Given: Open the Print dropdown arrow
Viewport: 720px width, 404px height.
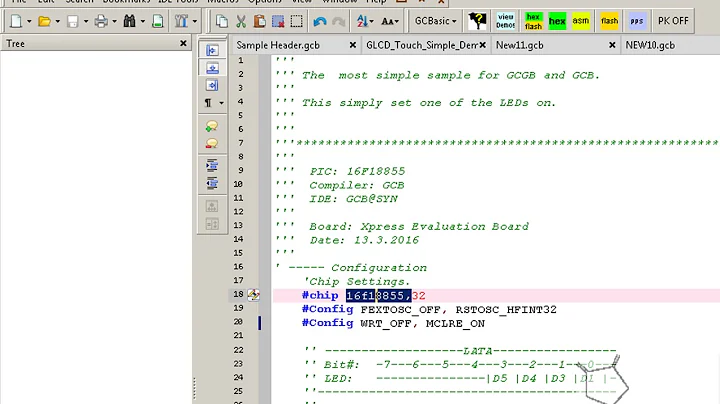Looking at the screenshot, I should (114, 21).
